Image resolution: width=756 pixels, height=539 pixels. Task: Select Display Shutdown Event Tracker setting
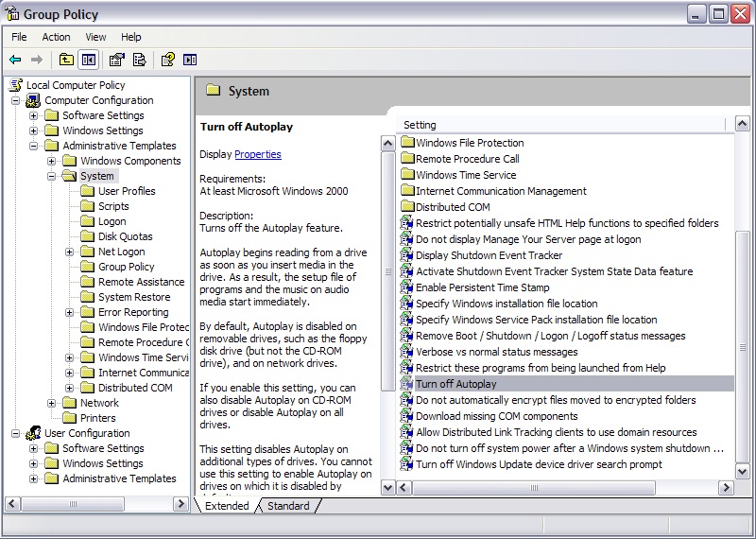489,255
